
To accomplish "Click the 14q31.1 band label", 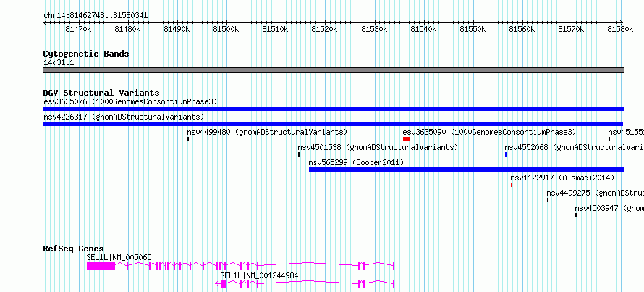I will tap(59, 63).
